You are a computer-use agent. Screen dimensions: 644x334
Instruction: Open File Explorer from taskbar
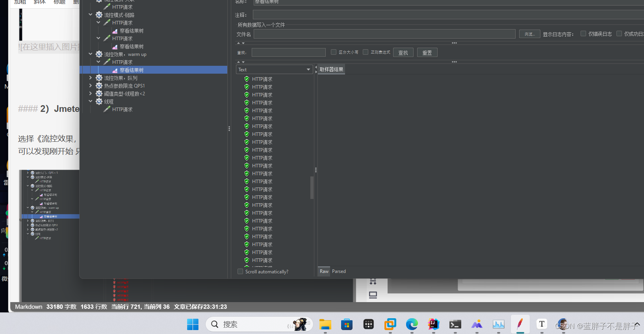(x=325, y=324)
